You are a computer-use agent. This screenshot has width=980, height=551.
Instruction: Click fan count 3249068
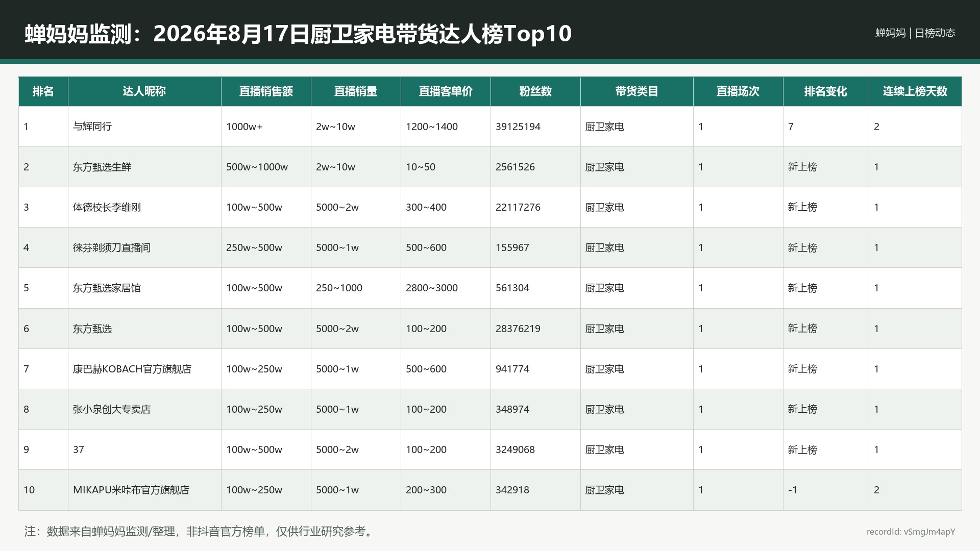[x=515, y=449]
